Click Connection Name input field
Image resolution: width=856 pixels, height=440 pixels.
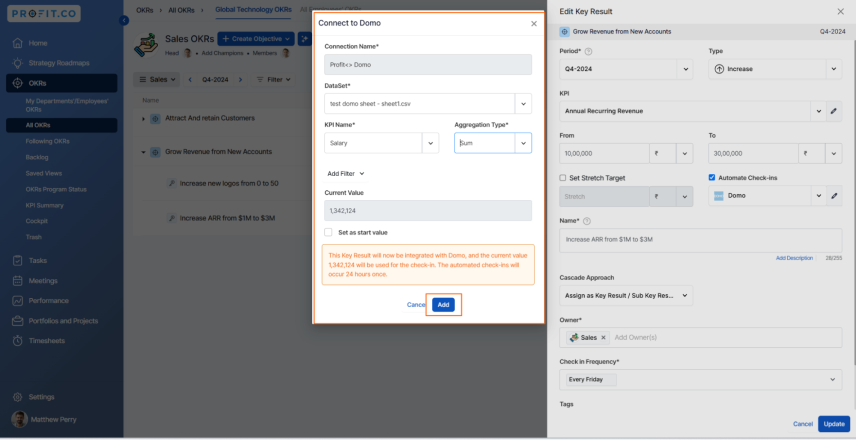pyautogui.click(x=428, y=64)
